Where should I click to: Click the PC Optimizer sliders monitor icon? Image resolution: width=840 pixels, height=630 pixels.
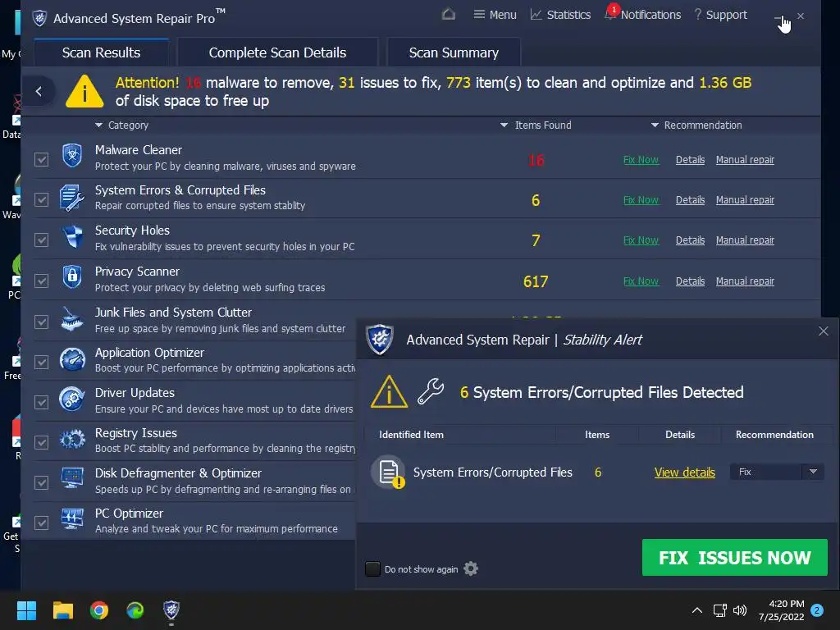(x=72, y=519)
